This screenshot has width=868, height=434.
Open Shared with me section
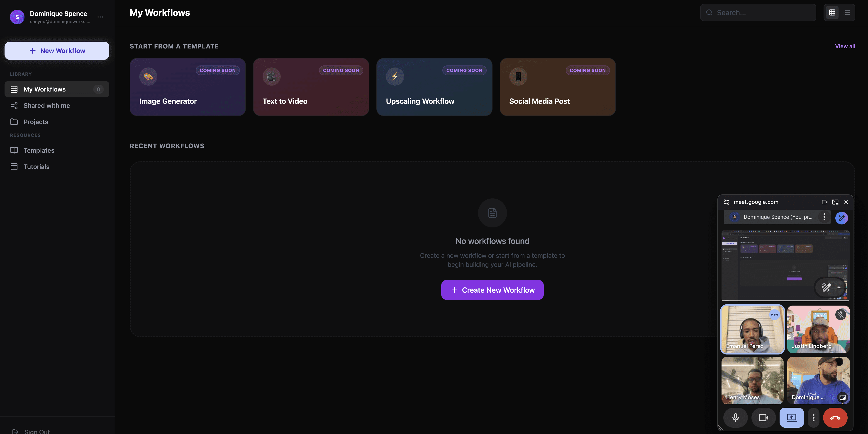coord(46,106)
